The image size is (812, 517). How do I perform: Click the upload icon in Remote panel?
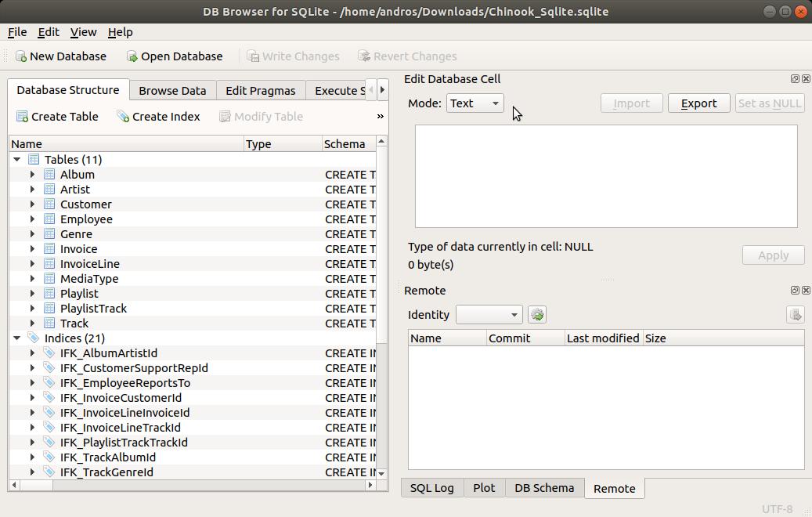[x=795, y=314]
